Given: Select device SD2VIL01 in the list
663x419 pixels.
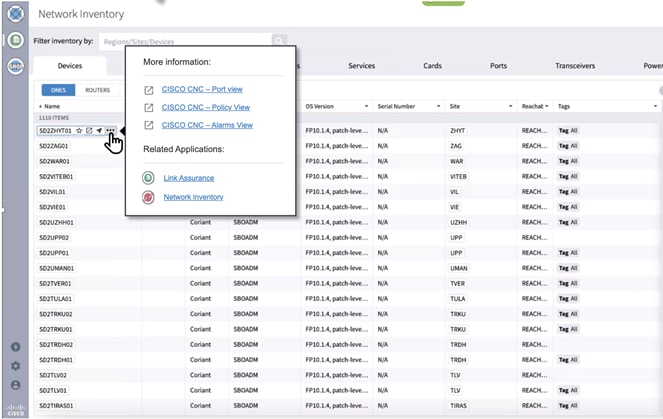Looking at the screenshot, I should [x=52, y=192].
